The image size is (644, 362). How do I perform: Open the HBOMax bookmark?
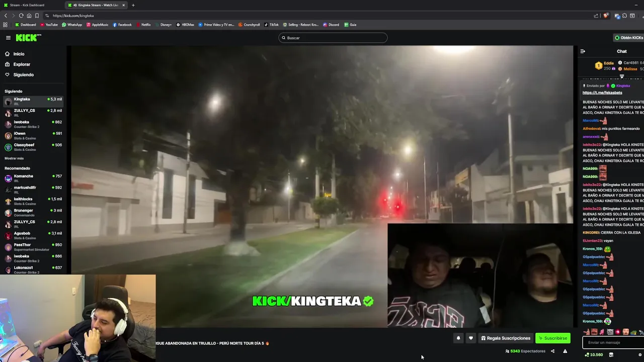[x=185, y=25]
